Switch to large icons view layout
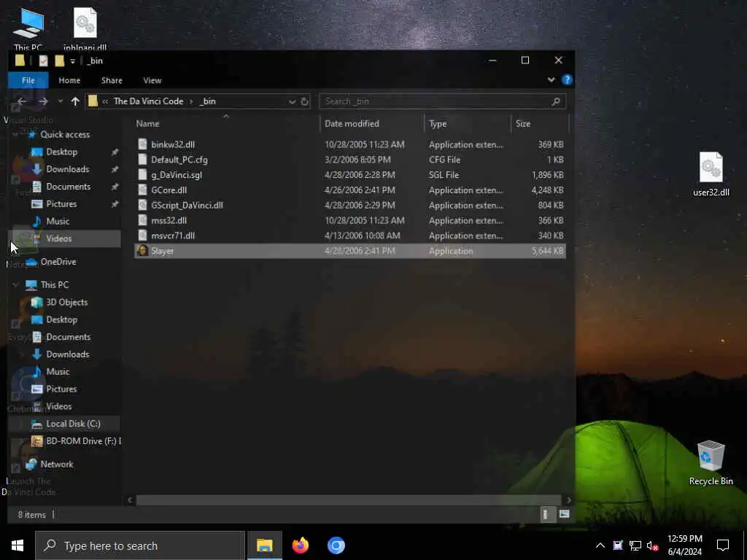Viewport: 747px width, 560px height. click(564, 514)
